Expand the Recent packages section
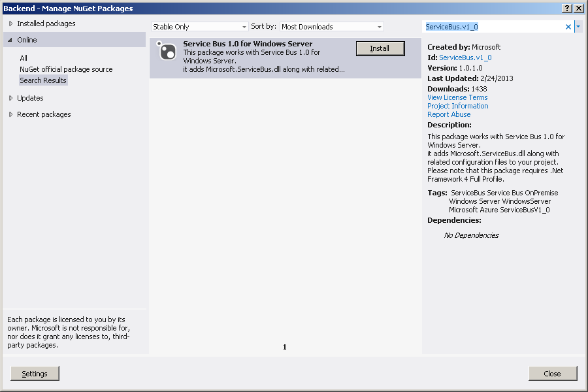588x392 pixels. click(11, 114)
